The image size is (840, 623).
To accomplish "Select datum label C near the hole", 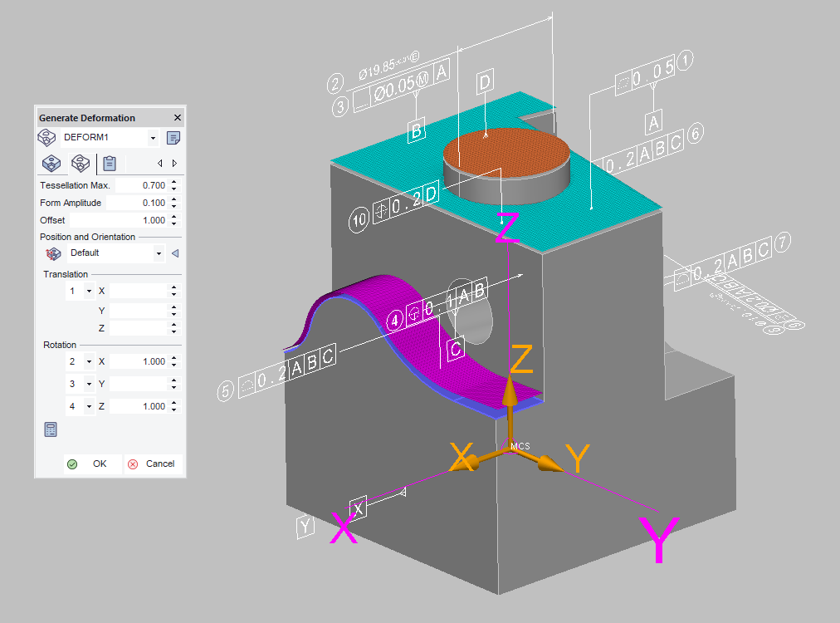I will 456,349.
